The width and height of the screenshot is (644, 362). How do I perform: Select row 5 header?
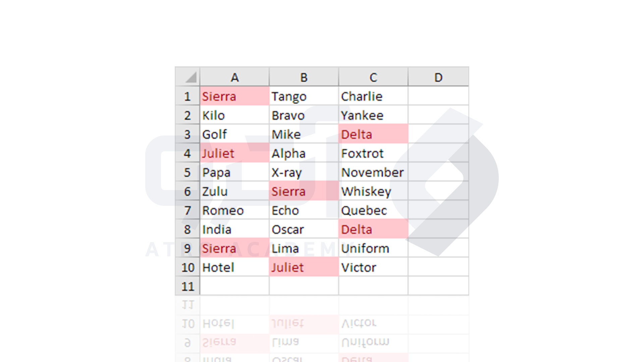pos(187,173)
